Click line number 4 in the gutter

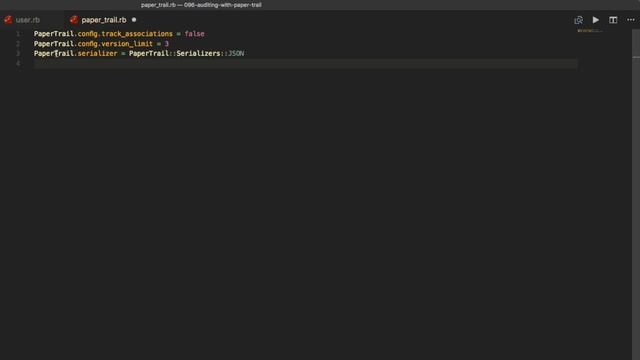click(x=18, y=63)
